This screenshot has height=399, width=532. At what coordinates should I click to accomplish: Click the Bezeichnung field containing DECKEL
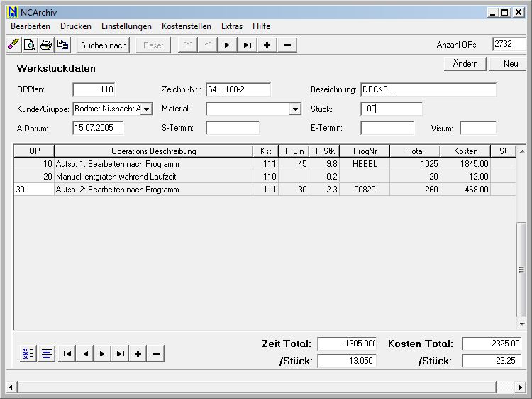tap(428, 89)
